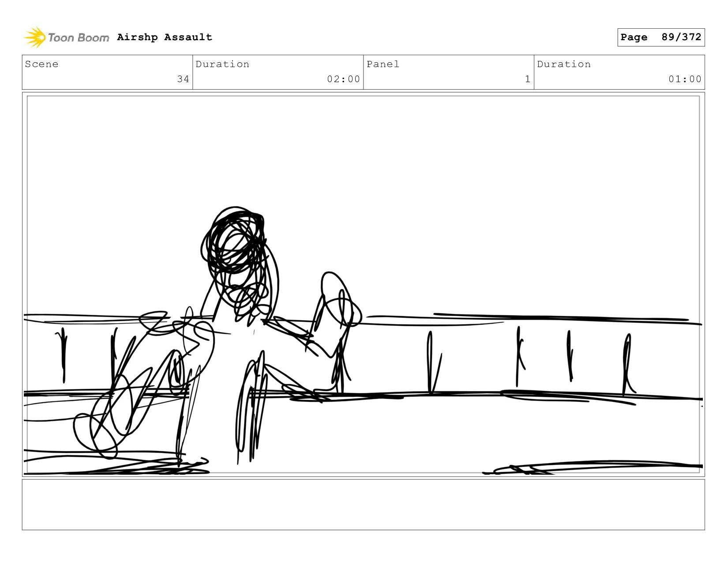Click the 'Page 89/372' box
Screen dimensions: 728x563
[661, 37]
